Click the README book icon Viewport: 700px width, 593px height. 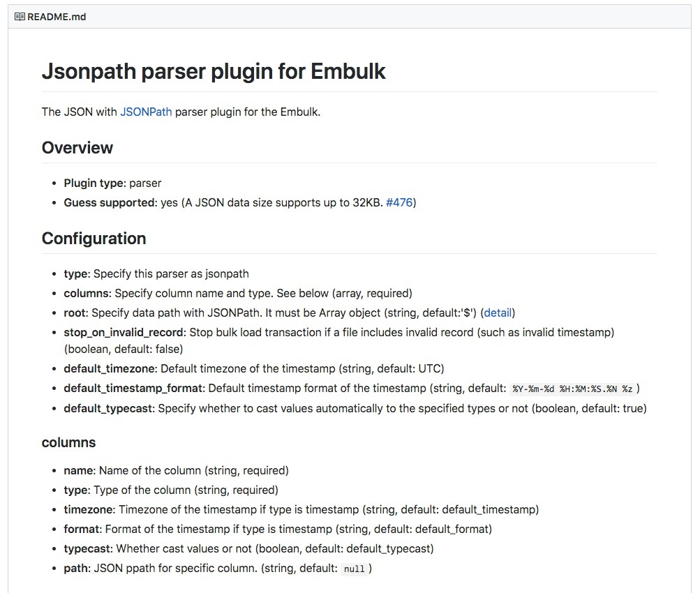(x=20, y=16)
